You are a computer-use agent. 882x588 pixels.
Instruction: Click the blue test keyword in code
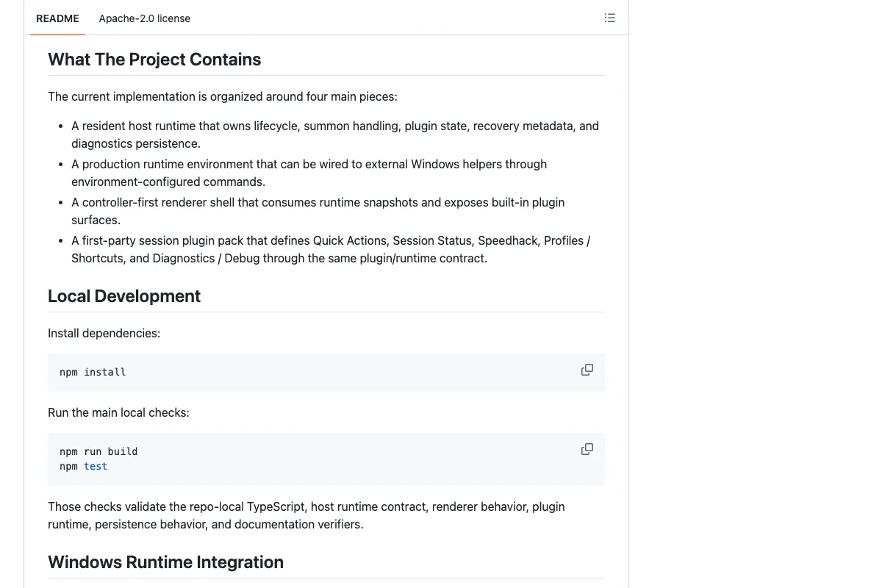pyautogui.click(x=96, y=466)
